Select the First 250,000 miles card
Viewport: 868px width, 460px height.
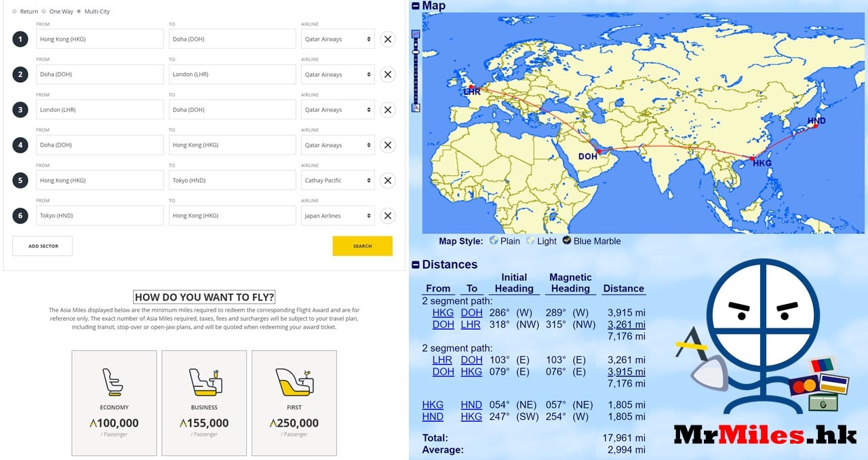coord(294,403)
